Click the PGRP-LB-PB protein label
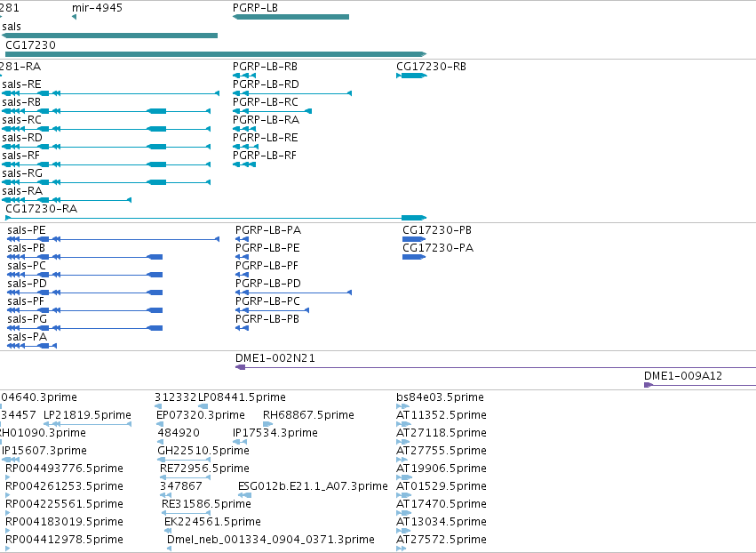The width and height of the screenshot is (756, 553). 267,319
